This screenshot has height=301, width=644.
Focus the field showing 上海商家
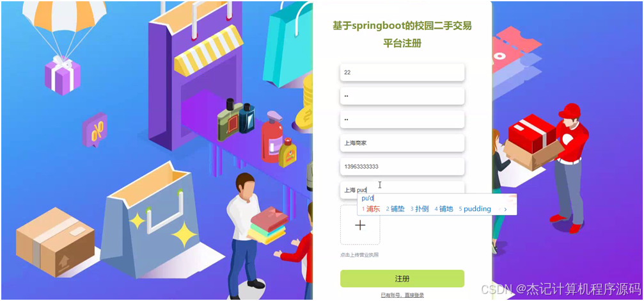coord(402,143)
